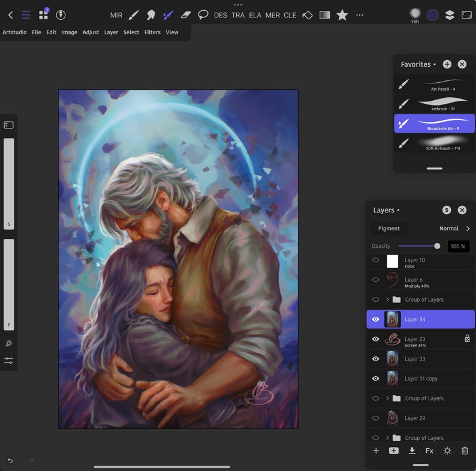Close the Favorites panel
The image size is (476, 471).
462,64
